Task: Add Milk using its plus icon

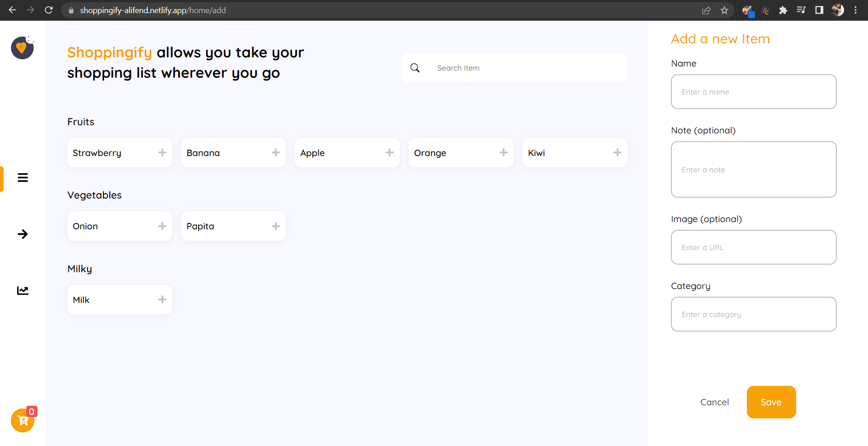Action: tap(162, 299)
